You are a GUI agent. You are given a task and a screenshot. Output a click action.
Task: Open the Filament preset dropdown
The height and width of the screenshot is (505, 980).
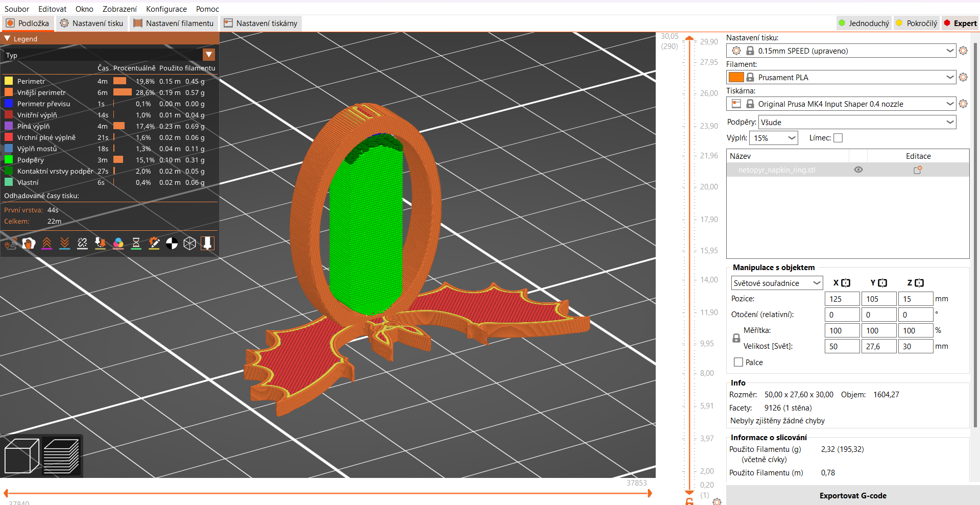coord(841,77)
